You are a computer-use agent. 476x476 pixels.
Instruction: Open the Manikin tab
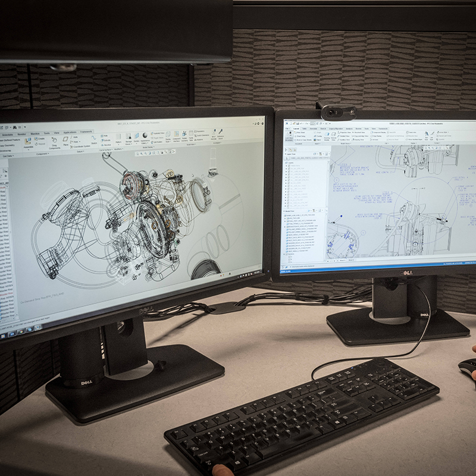pyautogui.click(x=35, y=134)
